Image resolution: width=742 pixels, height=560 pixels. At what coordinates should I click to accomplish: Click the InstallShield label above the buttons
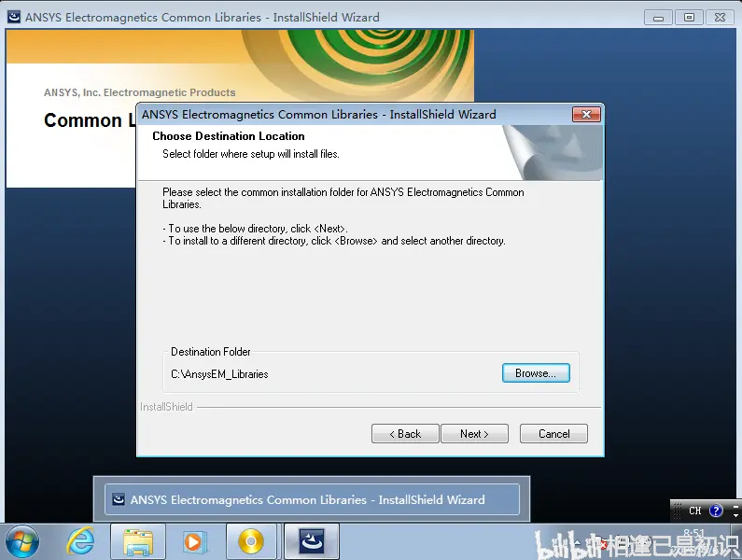pos(166,407)
